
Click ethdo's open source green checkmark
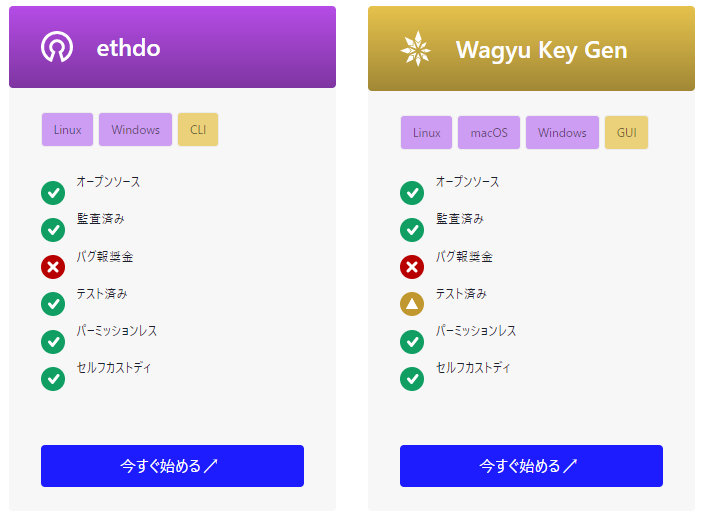click(x=53, y=193)
